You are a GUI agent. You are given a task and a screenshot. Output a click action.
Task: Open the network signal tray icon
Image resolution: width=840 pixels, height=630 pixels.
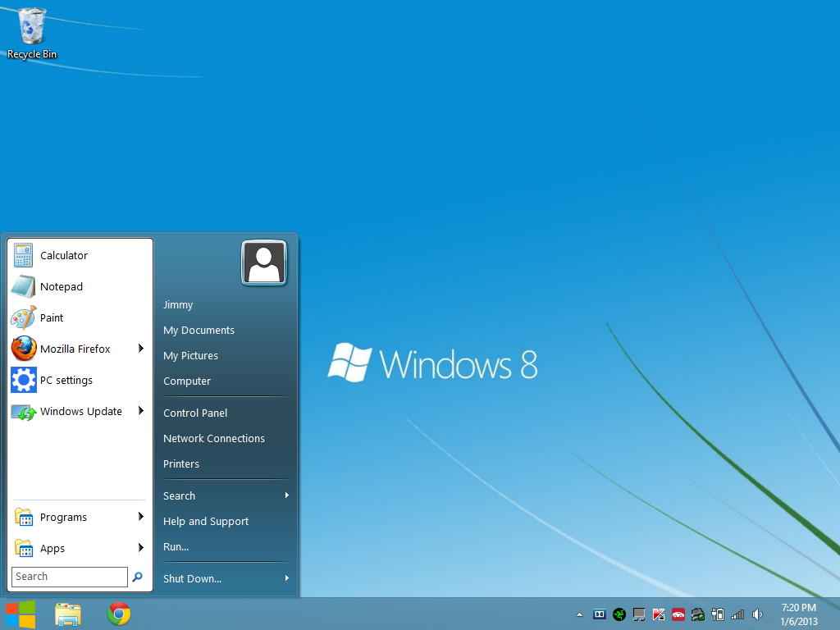pyautogui.click(x=737, y=614)
